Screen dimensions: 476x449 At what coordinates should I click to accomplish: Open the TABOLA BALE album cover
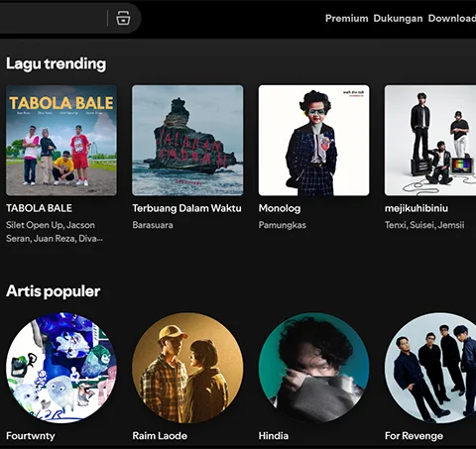61,141
